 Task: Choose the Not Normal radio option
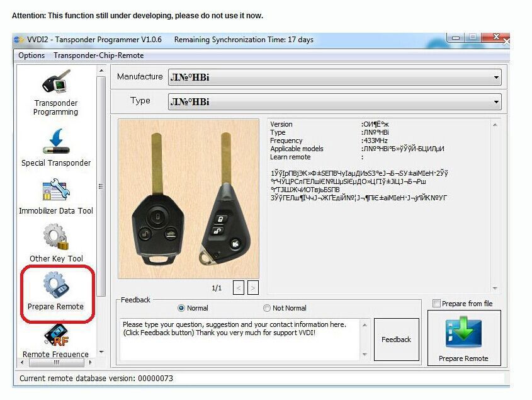tap(267, 308)
